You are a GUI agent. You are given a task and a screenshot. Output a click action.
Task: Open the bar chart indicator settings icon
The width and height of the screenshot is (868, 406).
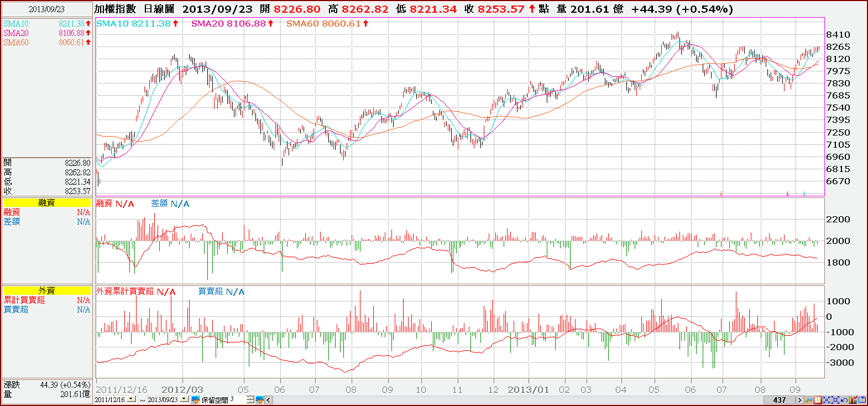pyautogui.click(x=853, y=399)
